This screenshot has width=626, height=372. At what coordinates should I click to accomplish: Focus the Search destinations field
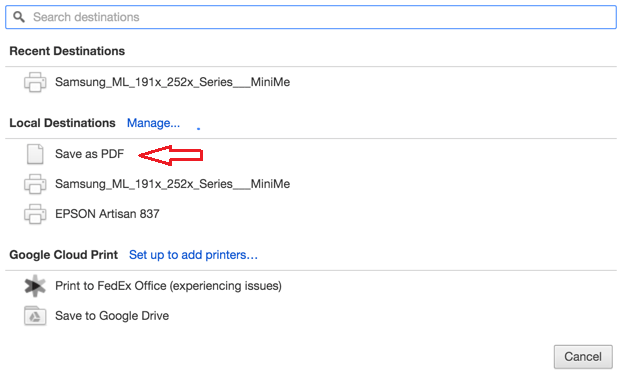point(311,17)
